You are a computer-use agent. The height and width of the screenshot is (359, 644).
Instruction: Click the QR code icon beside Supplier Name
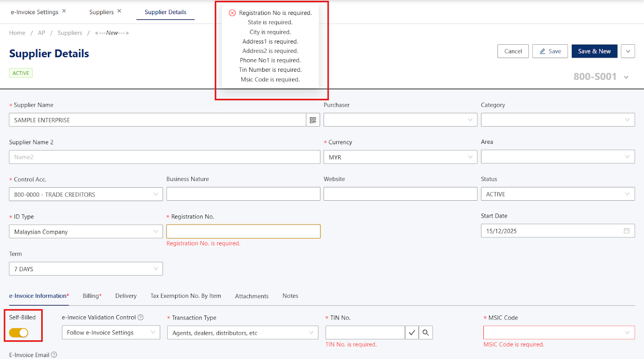coord(313,120)
